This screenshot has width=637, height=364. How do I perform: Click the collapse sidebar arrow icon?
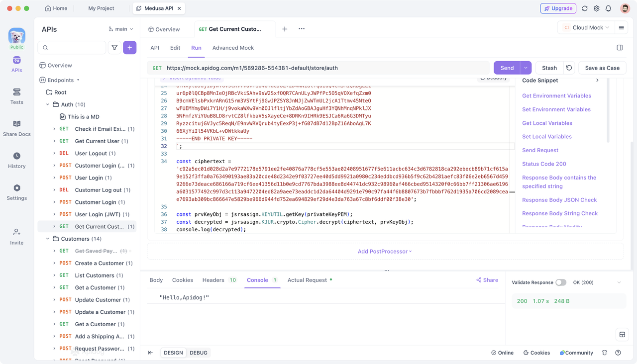tap(150, 353)
